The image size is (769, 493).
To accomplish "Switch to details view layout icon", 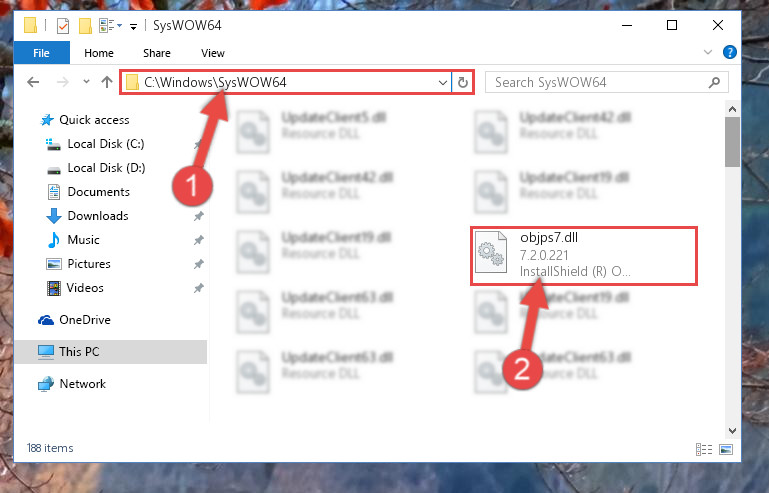I will [704, 449].
